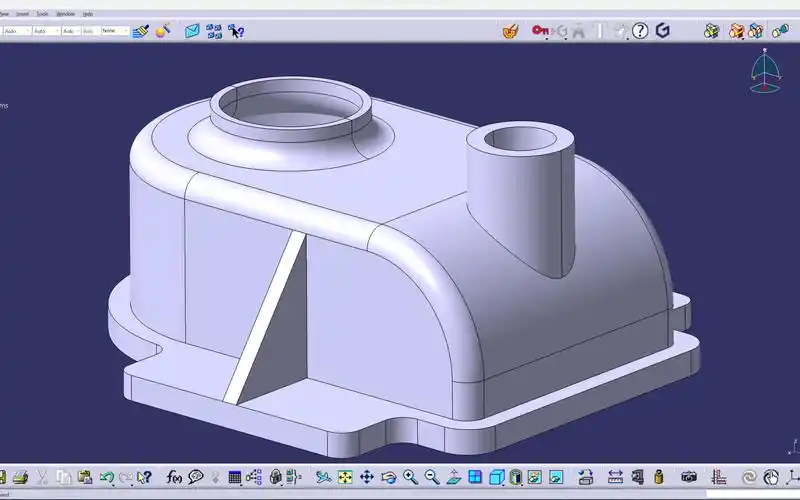Screen dimensions: 800x500
Task: Zoom out with minus magnifier
Action: click(x=432, y=477)
